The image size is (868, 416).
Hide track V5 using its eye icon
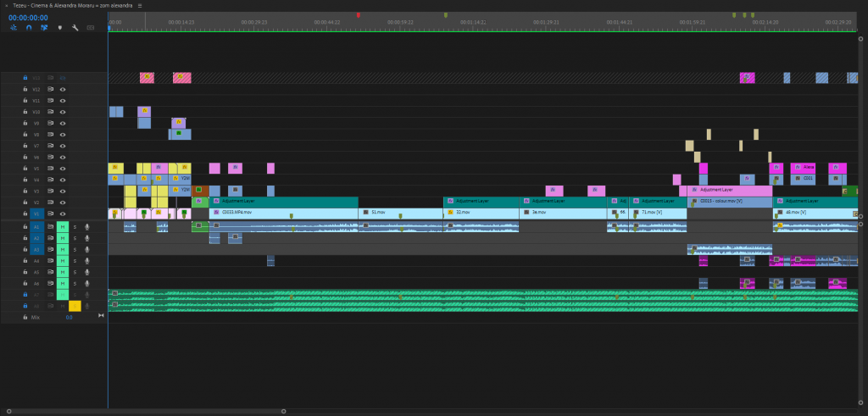click(62, 169)
